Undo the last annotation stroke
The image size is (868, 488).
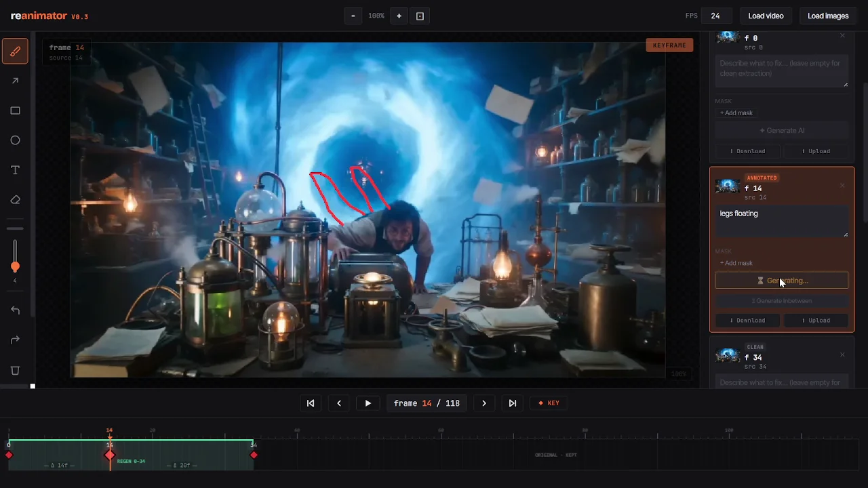tap(15, 310)
